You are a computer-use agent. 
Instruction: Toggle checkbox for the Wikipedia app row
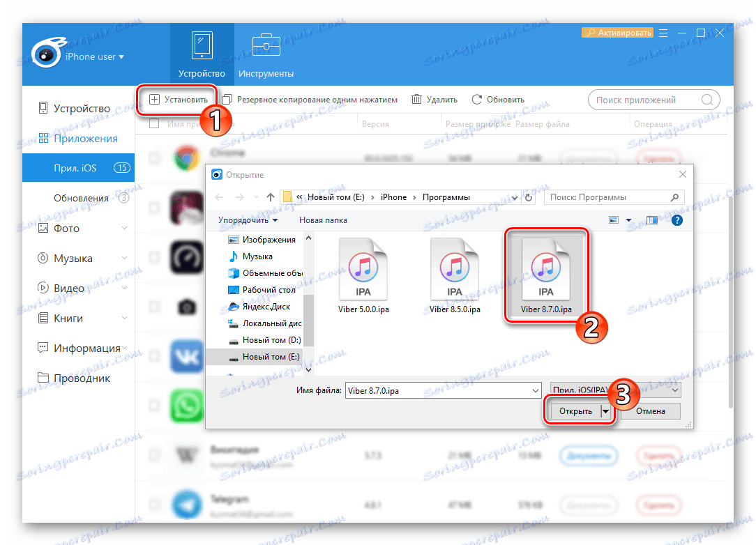[154, 454]
